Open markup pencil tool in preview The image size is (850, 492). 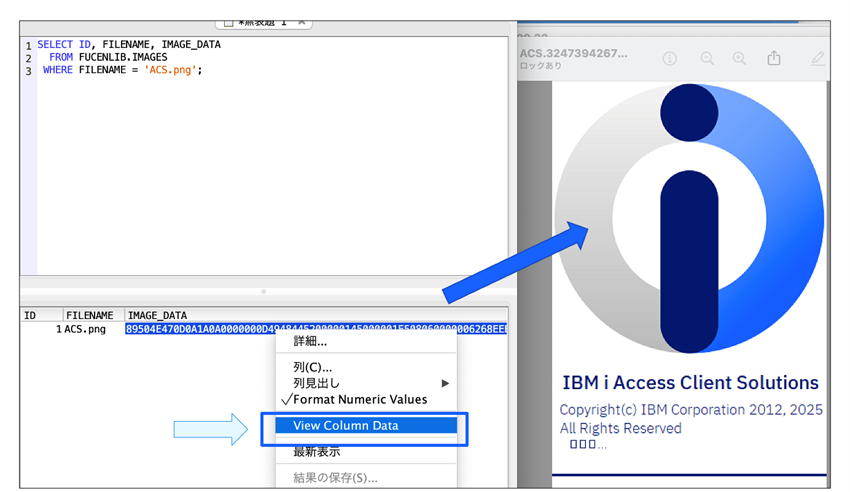coord(817,59)
